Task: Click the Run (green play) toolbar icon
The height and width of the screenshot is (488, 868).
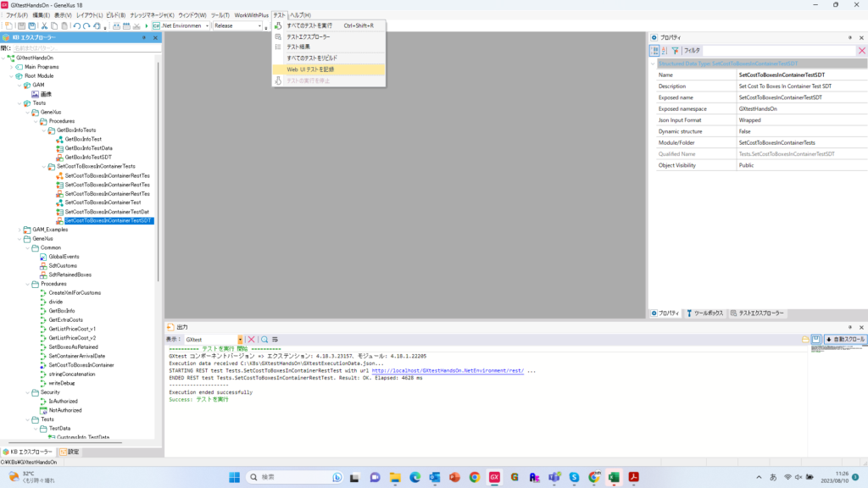Action: pyautogui.click(x=146, y=26)
